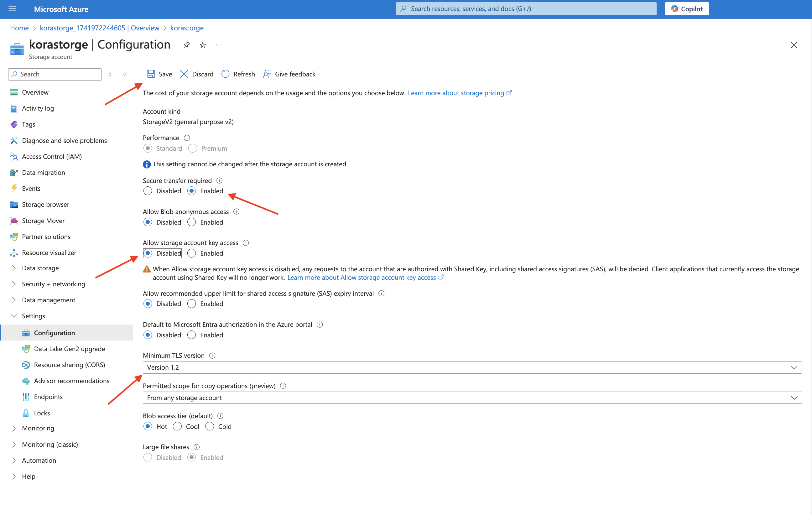Click the Advisor recommendations icon
Image resolution: width=812 pixels, height=515 pixels.
tap(26, 381)
